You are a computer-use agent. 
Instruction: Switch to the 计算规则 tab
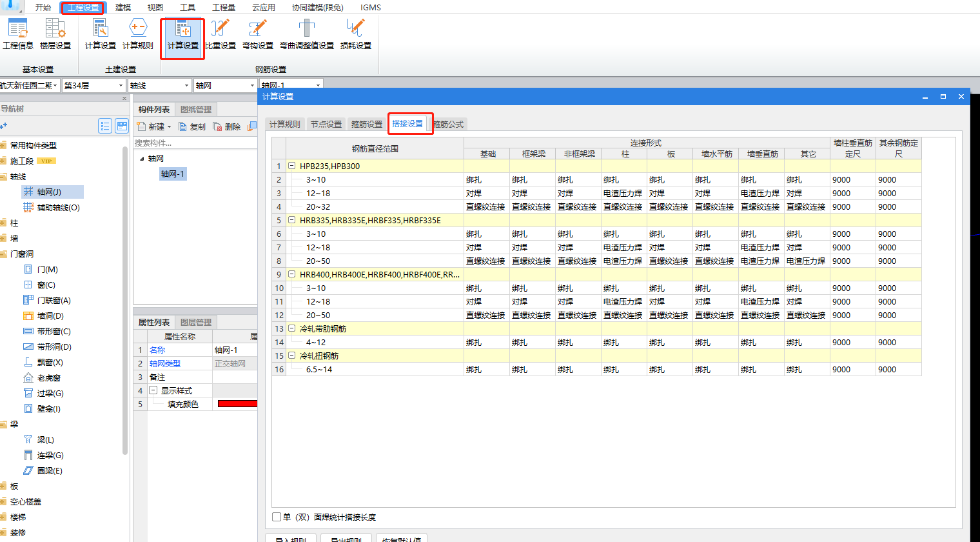click(x=285, y=124)
